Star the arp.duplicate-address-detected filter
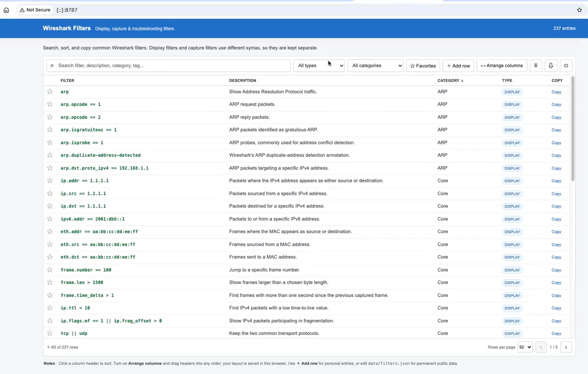Screen dimensions: 588x374 [50, 155]
